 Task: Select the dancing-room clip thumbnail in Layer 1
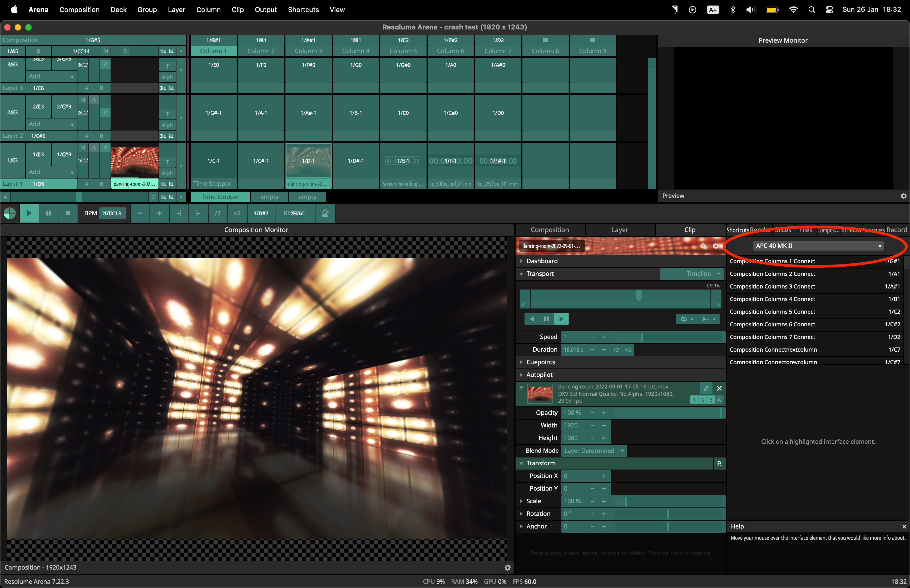tap(134, 160)
